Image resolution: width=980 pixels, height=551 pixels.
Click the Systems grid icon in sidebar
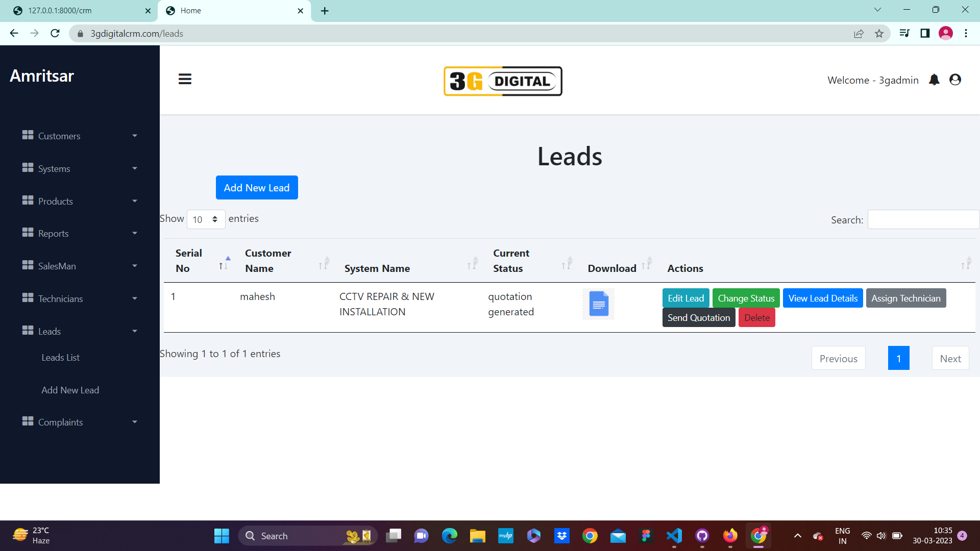click(x=28, y=168)
